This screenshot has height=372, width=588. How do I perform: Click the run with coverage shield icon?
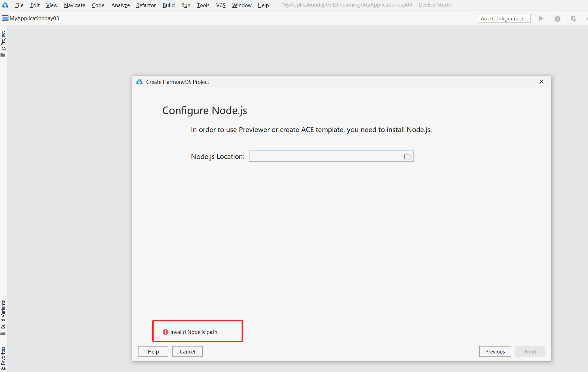click(574, 19)
